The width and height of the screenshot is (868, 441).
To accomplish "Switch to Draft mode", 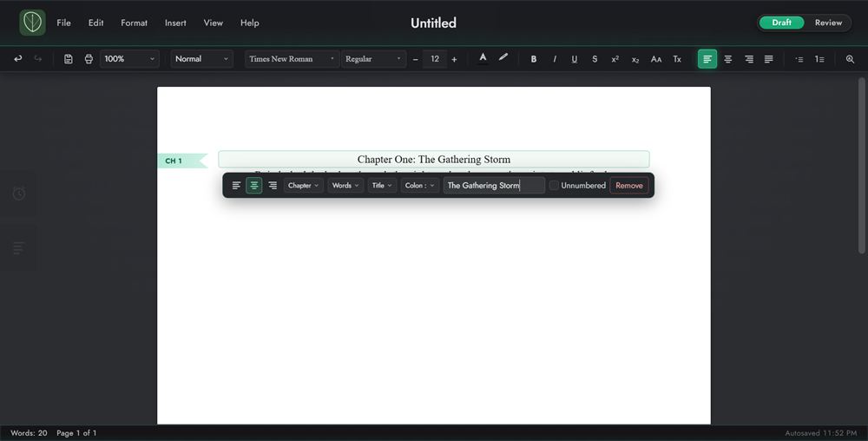I will coord(782,23).
